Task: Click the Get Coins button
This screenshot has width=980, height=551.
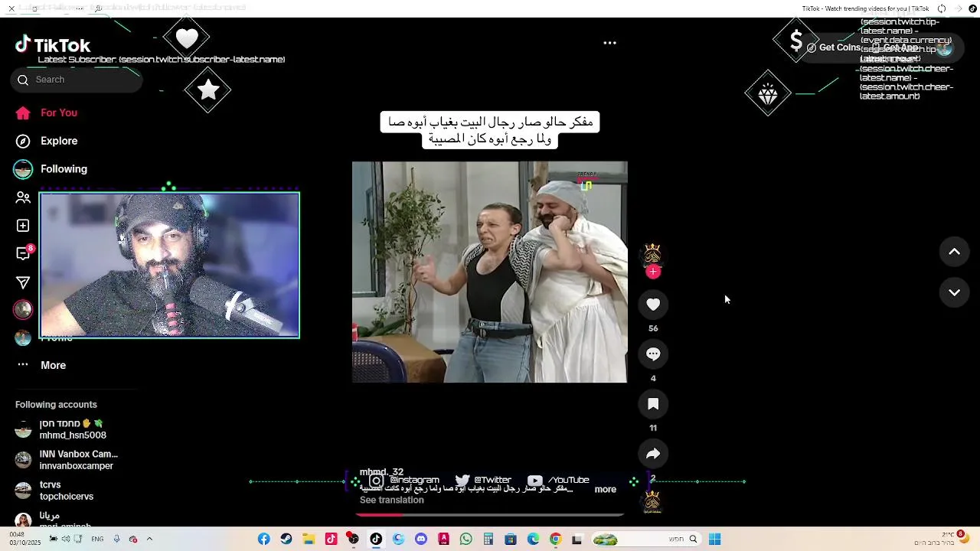Action: click(834, 47)
